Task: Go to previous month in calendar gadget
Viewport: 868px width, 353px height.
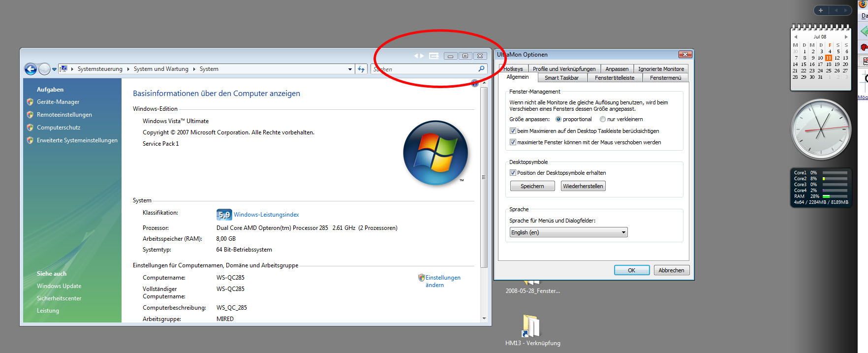Action: tap(796, 37)
